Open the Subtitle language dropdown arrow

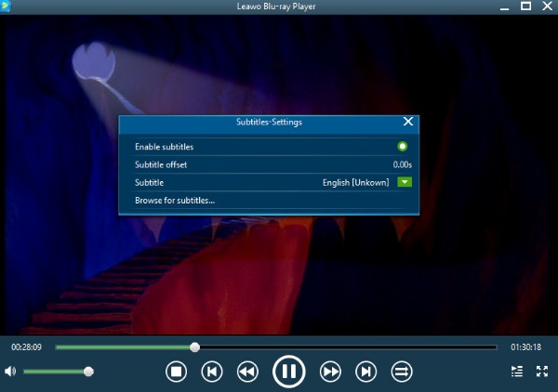[x=405, y=182]
